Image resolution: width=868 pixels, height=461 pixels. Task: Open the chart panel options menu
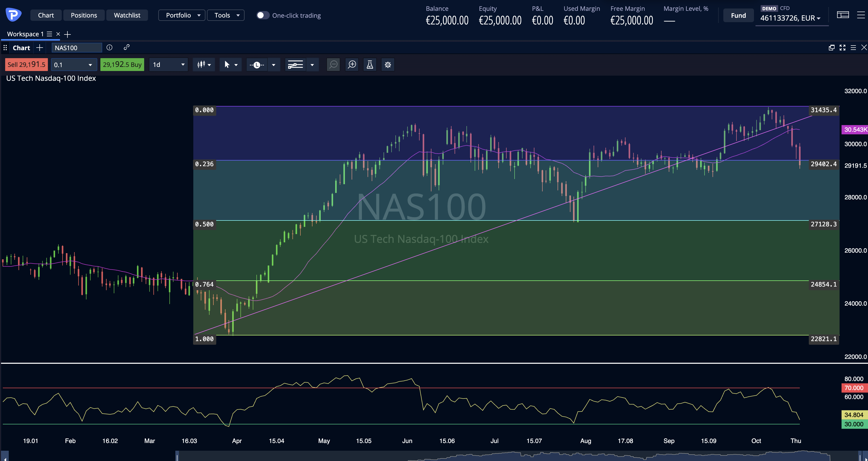[x=853, y=48]
